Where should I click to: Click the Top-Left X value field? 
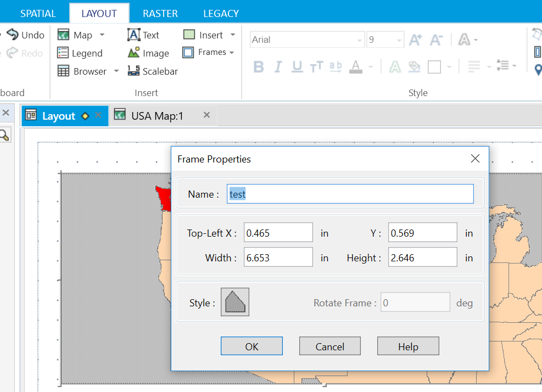coord(278,233)
